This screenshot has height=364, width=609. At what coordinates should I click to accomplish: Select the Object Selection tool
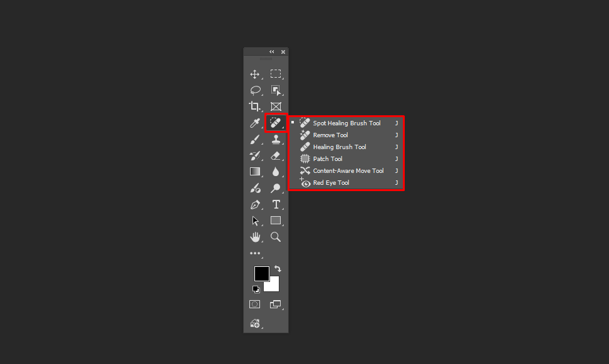(x=276, y=90)
